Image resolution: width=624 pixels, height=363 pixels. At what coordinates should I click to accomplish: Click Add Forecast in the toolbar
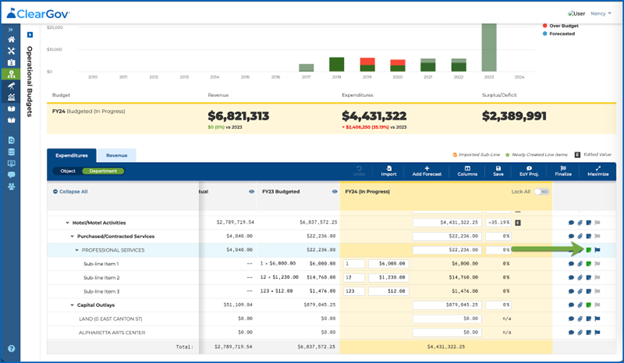click(427, 171)
